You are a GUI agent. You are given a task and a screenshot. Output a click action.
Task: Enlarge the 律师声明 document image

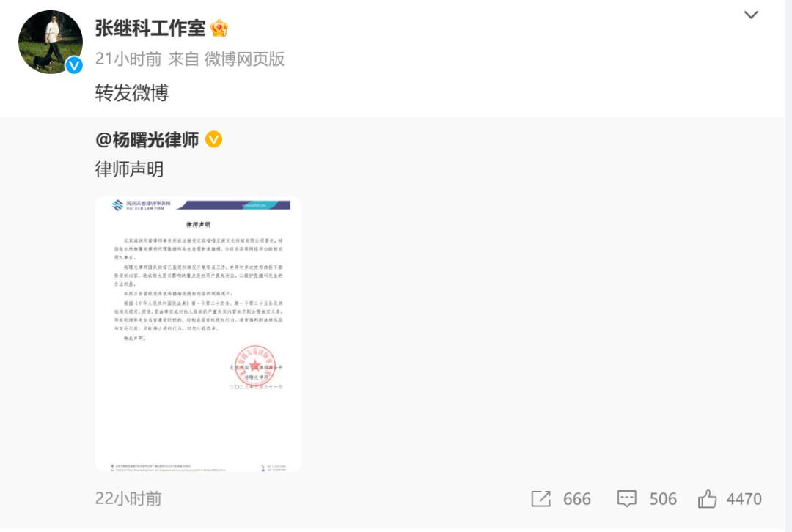click(198, 334)
